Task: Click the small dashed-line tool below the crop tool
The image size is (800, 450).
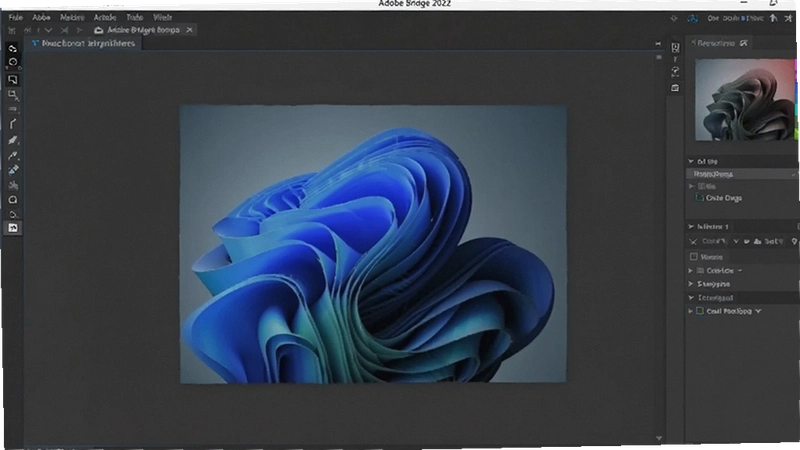Action: click(13, 109)
